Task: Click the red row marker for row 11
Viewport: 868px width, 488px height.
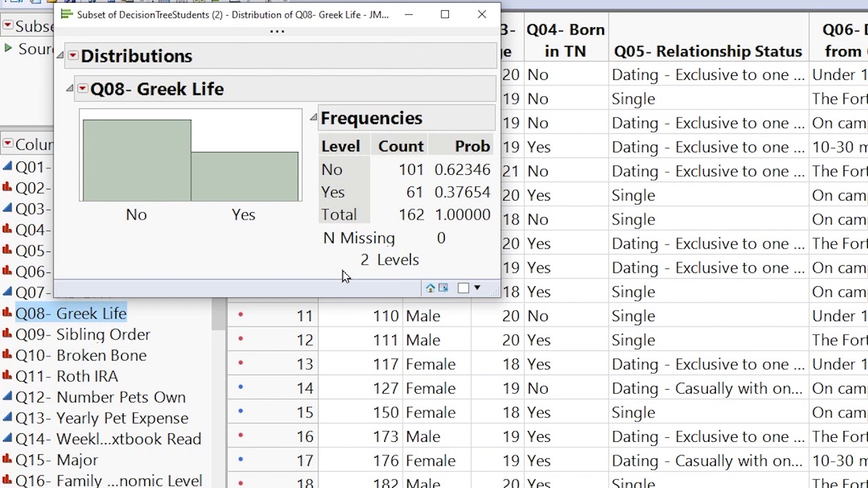Action: pos(241,315)
